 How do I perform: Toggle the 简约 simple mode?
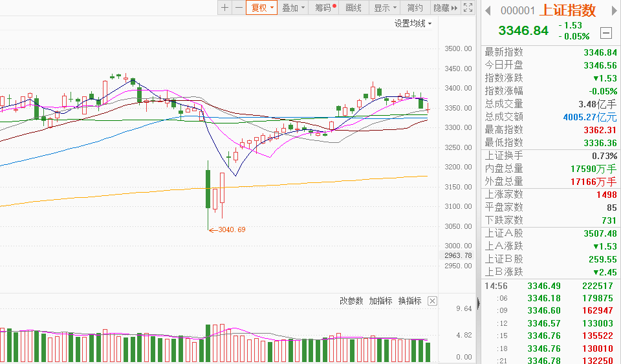point(415,8)
